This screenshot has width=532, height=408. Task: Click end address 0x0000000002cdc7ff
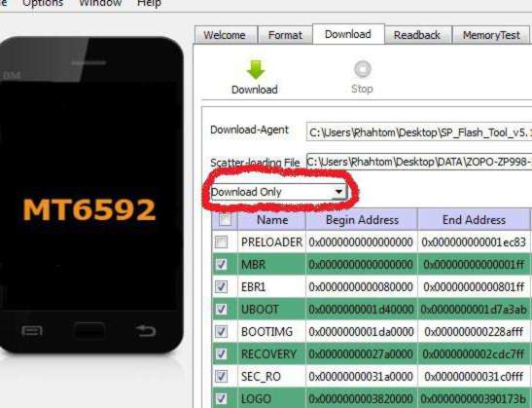(474, 354)
